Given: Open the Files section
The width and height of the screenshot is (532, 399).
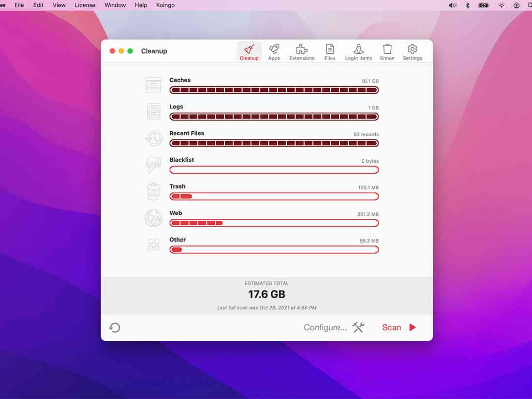Looking at the screenshot, I should tap(329, 51).
